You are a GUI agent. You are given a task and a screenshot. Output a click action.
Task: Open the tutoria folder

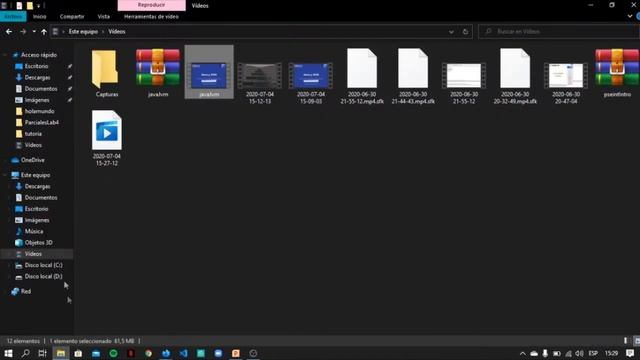pyautogui.click(x=33, y=134)
